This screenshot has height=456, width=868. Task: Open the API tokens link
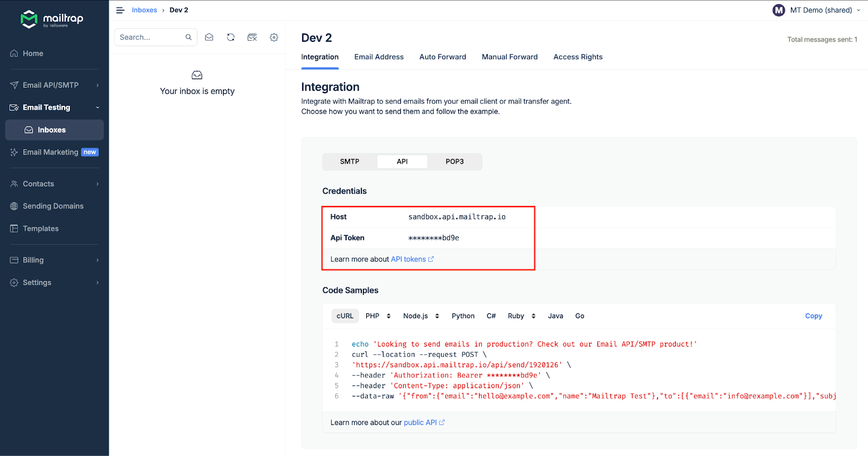click(x=409, y=259)
